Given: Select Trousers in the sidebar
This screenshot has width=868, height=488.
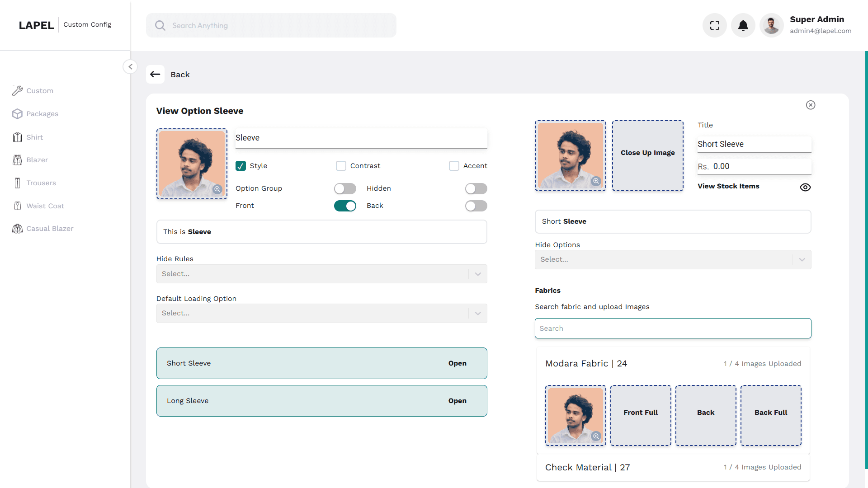Looking at the screenshot, I should (41, 183).
